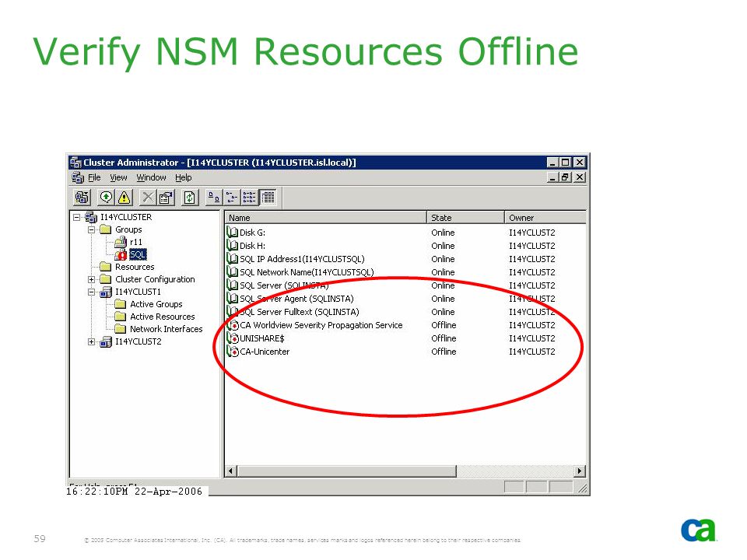The width and height of the screenshot is (747, 560).
Task: Click the UNISHARE$ offline resource icon
Action: [x=233, y=338]
